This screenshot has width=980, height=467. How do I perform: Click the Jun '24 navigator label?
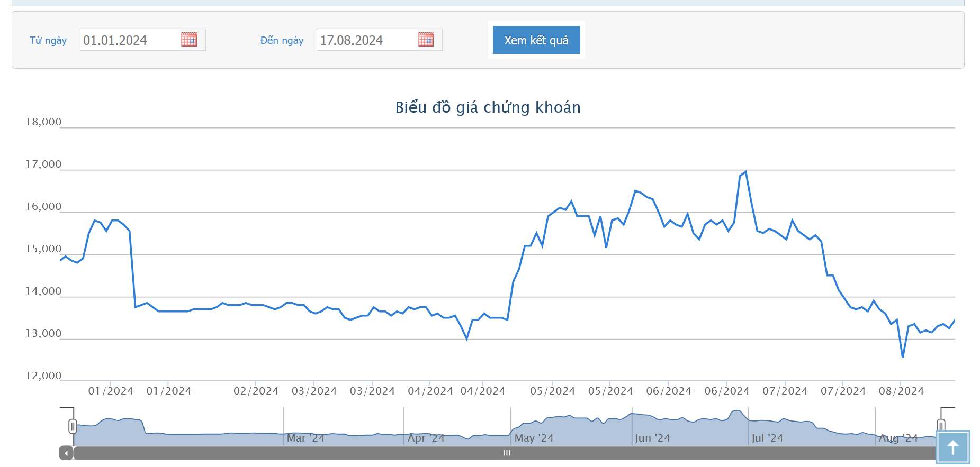coord(653,438)
